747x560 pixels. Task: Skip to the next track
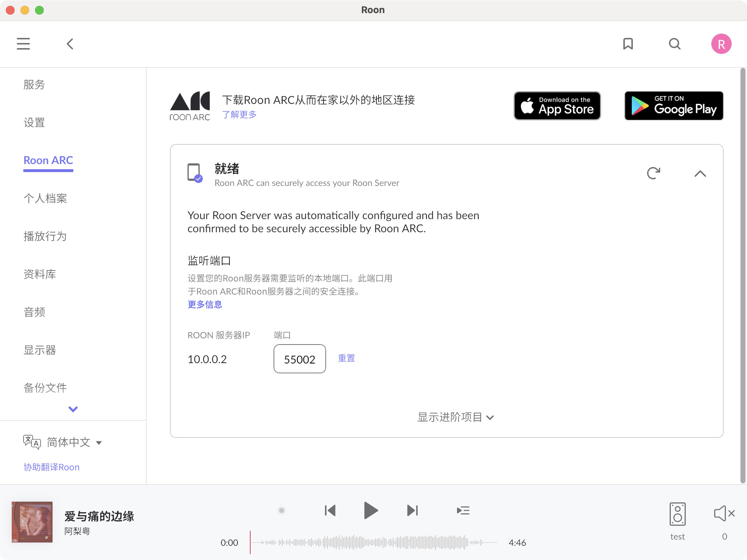[x=412, y=510]
